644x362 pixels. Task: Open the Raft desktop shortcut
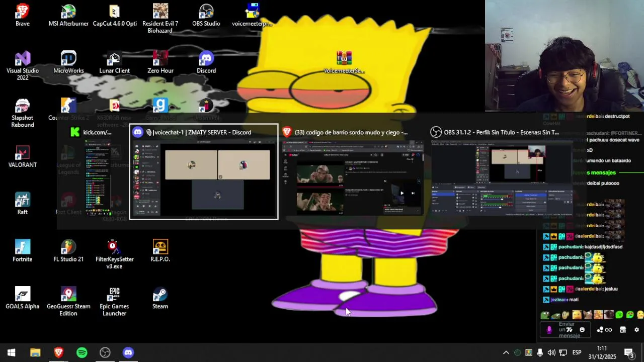pyautogui.click(x=22, y=204)
